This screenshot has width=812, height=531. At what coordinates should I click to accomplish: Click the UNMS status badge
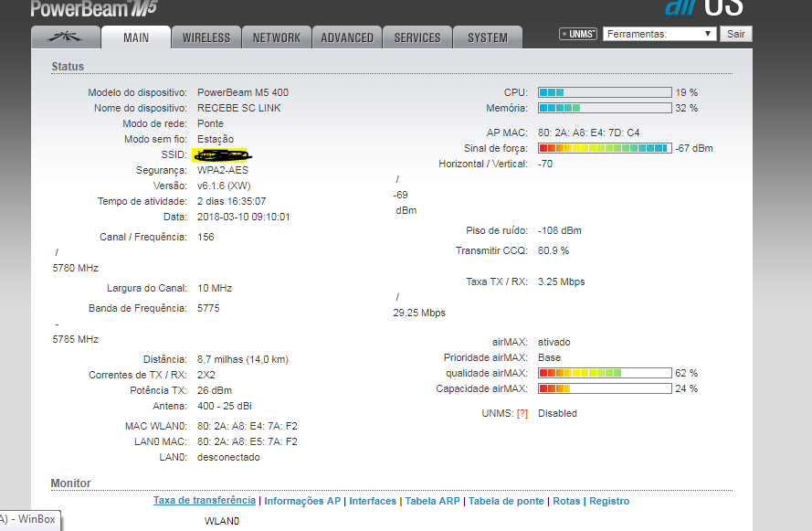coord(578,34)
